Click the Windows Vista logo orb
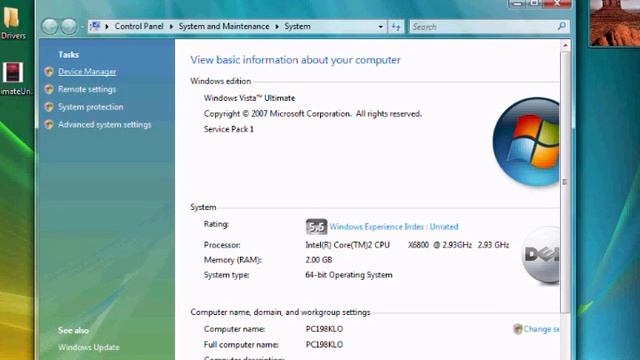 (526, 142)
